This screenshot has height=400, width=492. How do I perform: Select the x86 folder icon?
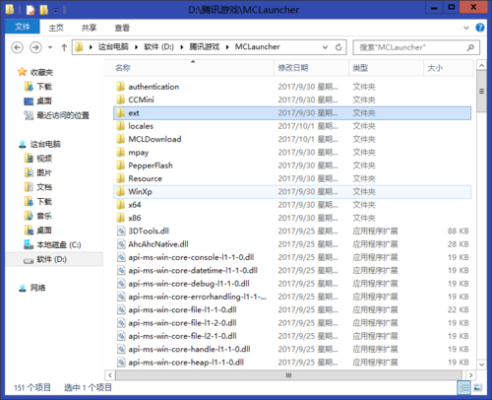[x=121, y=218]
